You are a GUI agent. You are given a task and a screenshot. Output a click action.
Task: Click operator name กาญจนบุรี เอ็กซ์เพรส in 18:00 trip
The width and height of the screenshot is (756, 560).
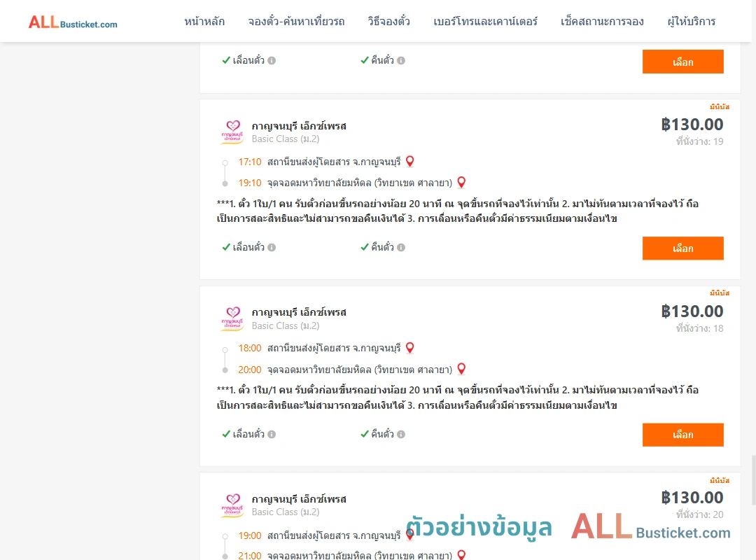click(x=299, y=312)
